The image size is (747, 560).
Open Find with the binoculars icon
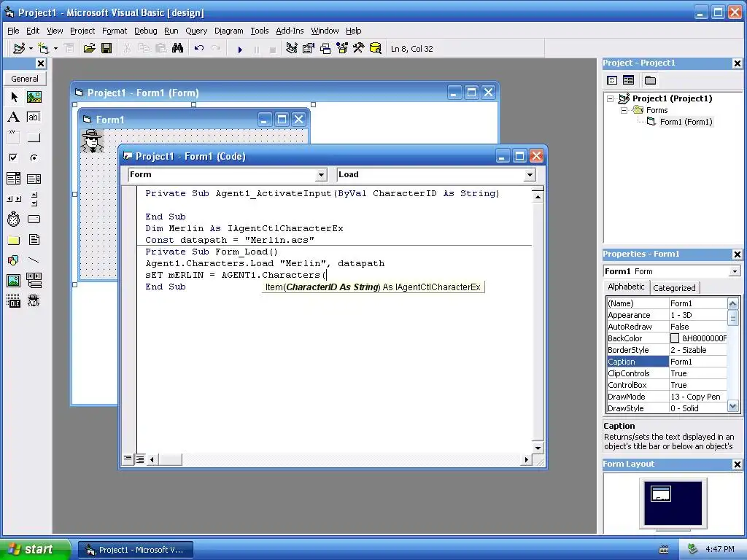click(178, 49)
